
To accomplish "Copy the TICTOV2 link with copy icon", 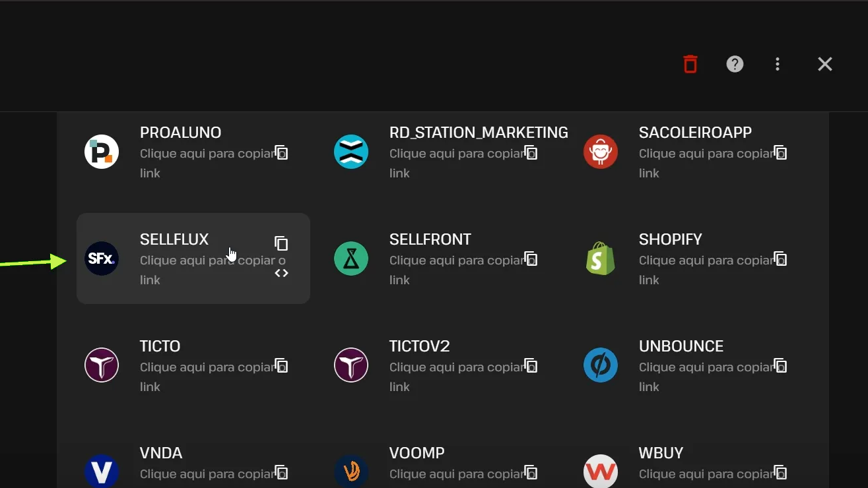I will [531, 366].
